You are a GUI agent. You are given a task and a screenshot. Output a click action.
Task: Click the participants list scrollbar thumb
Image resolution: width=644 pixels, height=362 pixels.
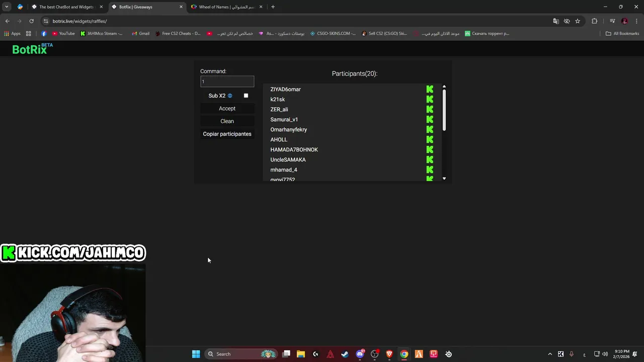pyautogui.click(x=444, y=111)
